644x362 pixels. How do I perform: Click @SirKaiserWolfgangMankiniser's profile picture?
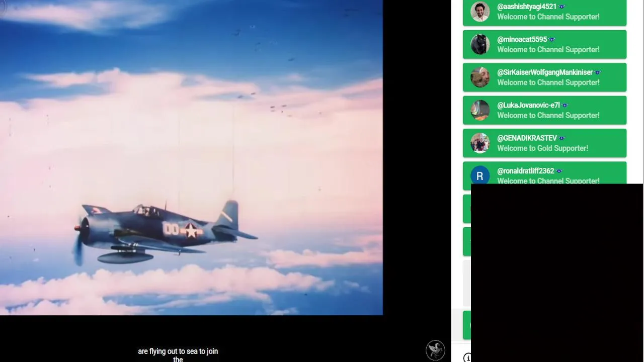coord(480,77)
